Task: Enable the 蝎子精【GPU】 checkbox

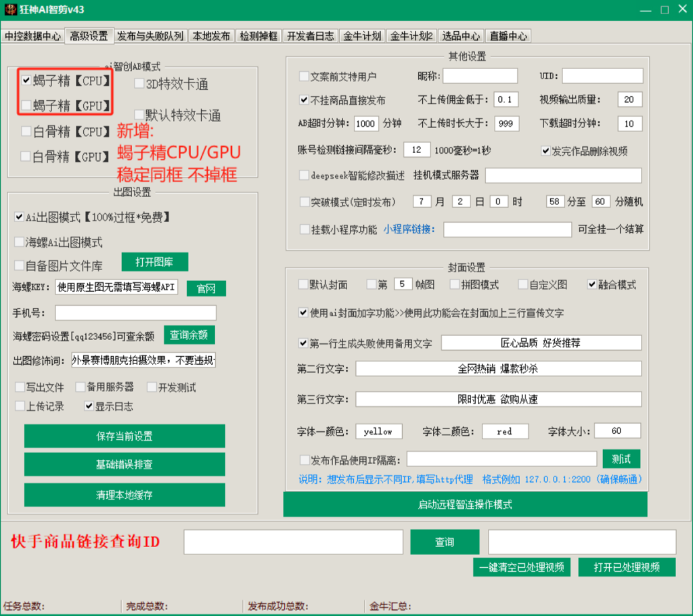Action: [x=26, y=105]
